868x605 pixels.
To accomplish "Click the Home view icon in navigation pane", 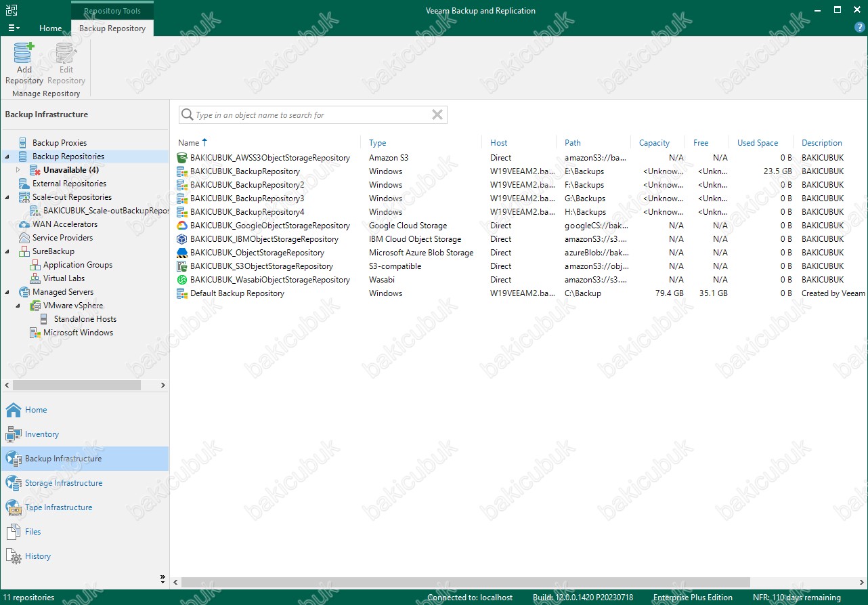I will click(14, 410).
